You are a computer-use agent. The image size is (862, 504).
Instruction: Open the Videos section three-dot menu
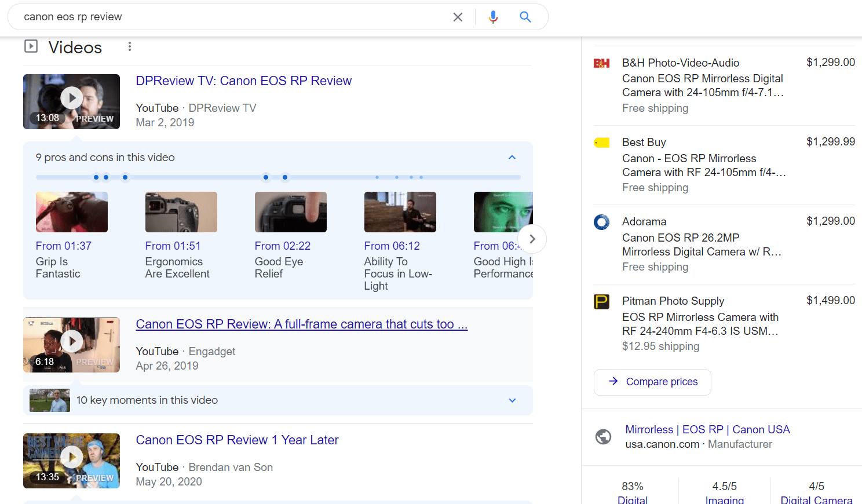click(x=130, y=46)
